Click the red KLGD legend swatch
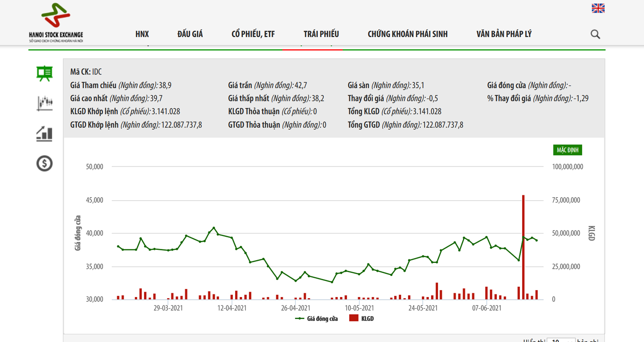 [354, 318]
